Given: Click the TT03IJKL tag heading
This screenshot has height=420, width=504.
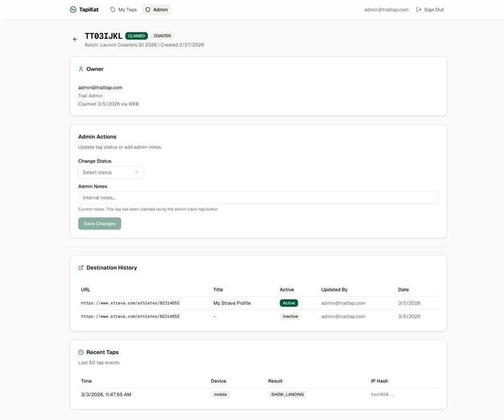Looking at the screenshot, I should coord(103,36).
